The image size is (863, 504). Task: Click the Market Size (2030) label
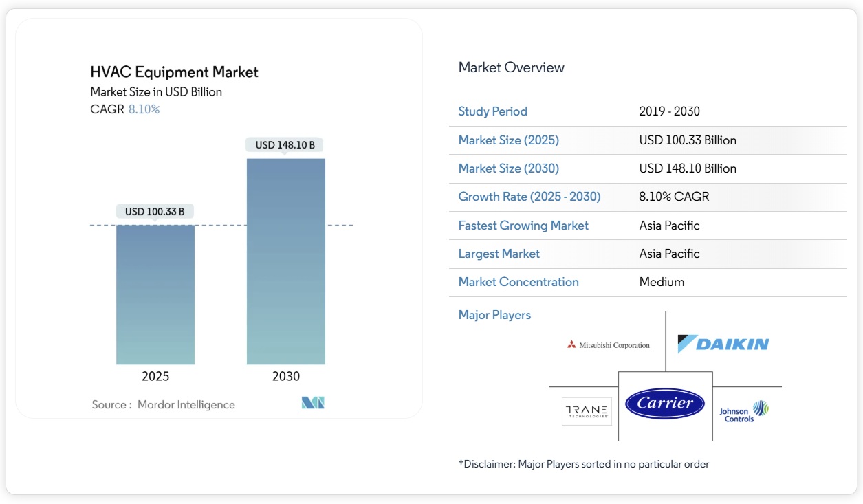508,168
